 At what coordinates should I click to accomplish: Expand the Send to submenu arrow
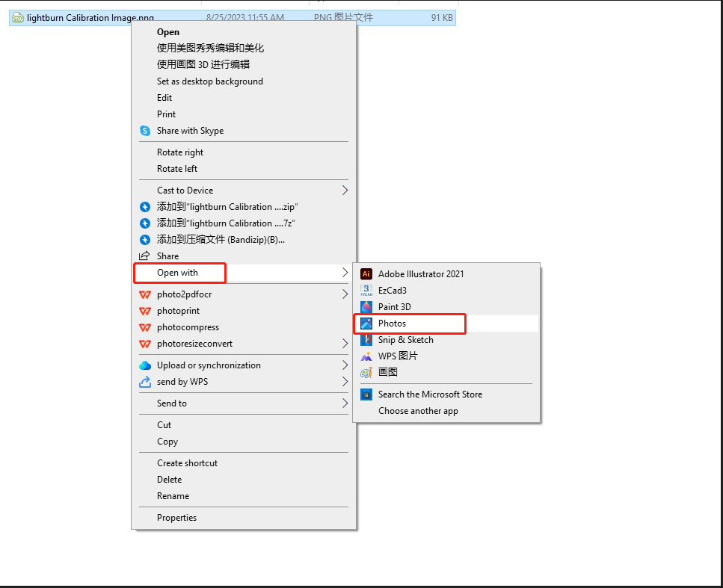(345, 403)
